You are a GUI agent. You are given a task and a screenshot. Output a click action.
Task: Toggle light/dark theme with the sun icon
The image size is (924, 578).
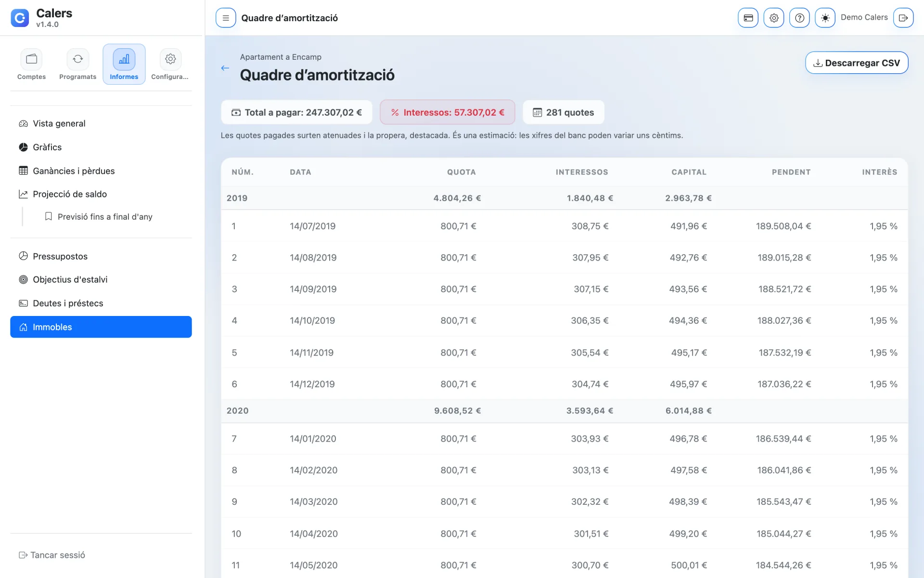(x=825, y=18)
